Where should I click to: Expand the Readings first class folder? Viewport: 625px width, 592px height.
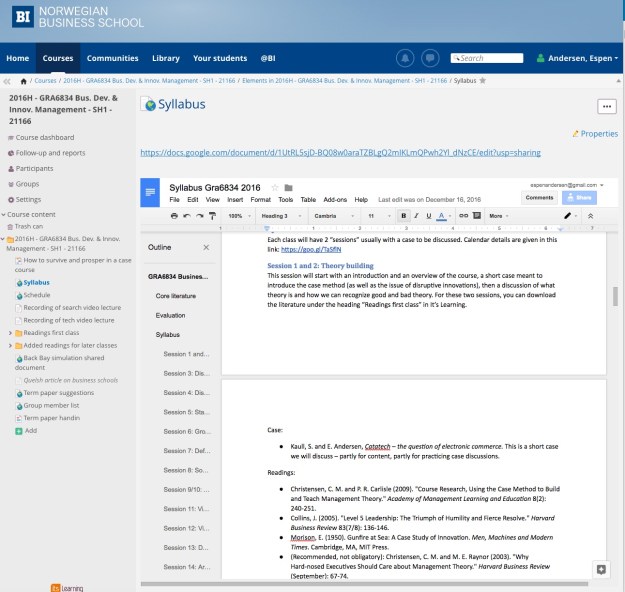coord(11,332)
